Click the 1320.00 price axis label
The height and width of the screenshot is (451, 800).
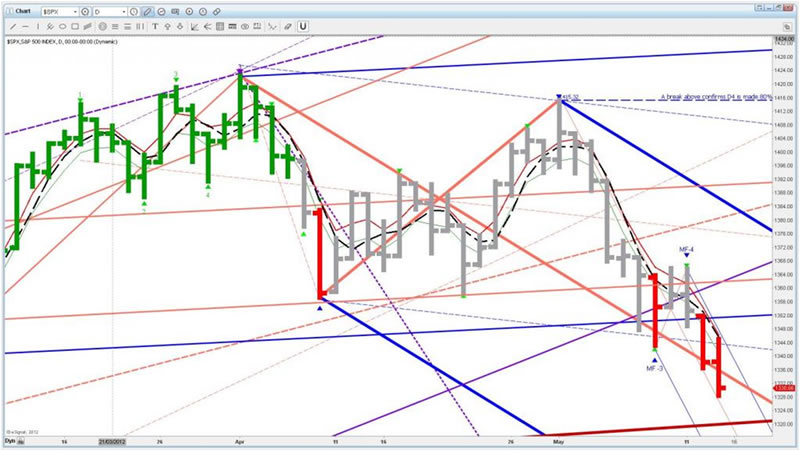(x=784, y=424)
